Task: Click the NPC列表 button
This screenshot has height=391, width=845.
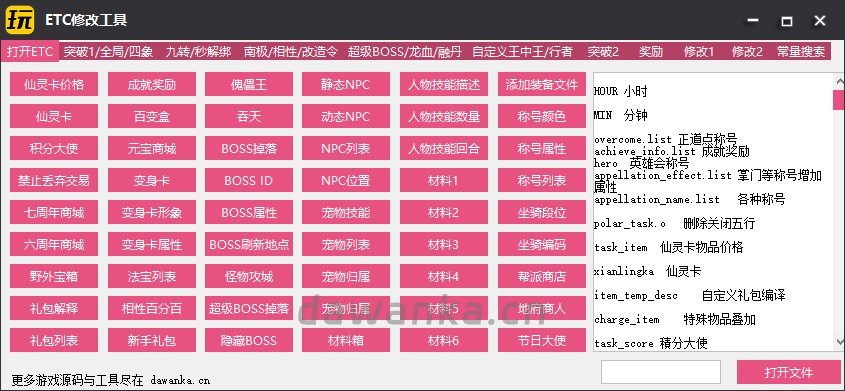Action: click(x=346, y=149)
